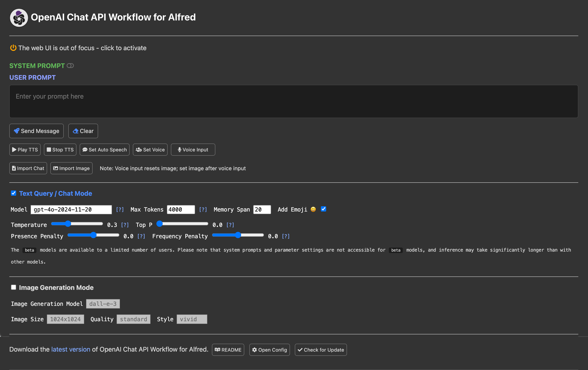588x370 pixels.
Task: Open the help [?] next to Model
Action: [x=120, y=210]
